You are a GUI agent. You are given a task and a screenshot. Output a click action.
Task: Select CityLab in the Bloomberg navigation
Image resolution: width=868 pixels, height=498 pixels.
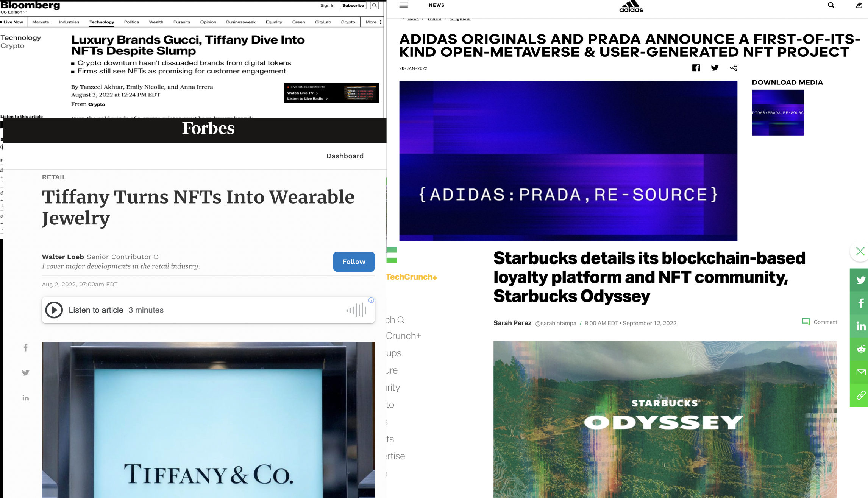tap(323, 22)
